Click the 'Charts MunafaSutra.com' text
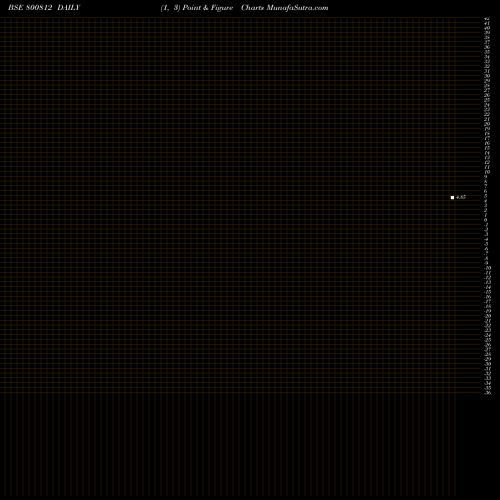This screenshot has height=500, width=500. [285, 8]
